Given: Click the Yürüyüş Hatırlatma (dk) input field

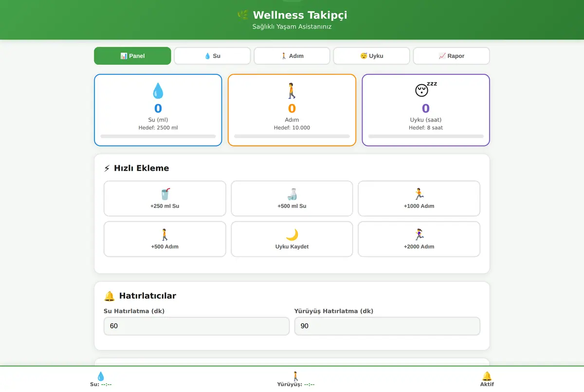Looking at the screenshot, I should coord(387,326).
